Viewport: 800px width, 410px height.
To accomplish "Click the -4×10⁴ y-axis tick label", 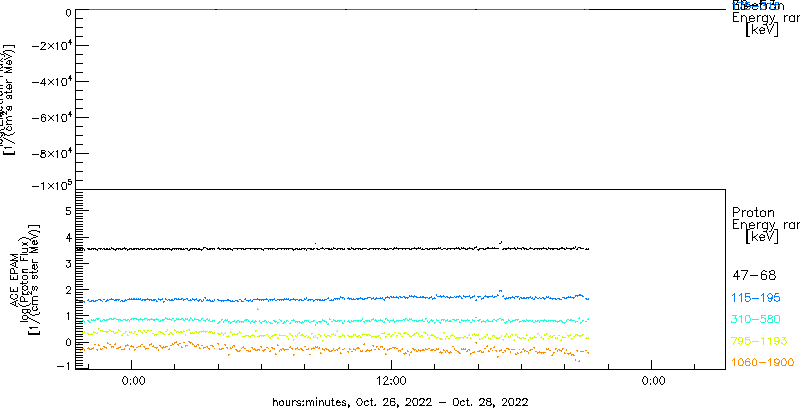I will coord(52,82).
